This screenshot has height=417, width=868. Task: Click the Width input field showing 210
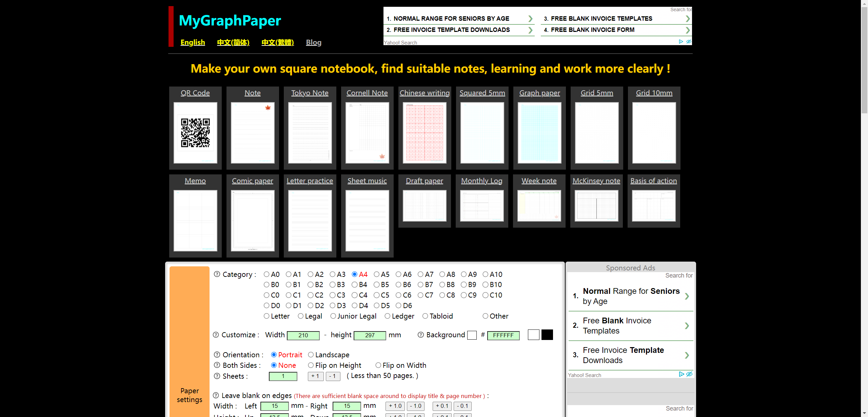[x=303, y=335]
